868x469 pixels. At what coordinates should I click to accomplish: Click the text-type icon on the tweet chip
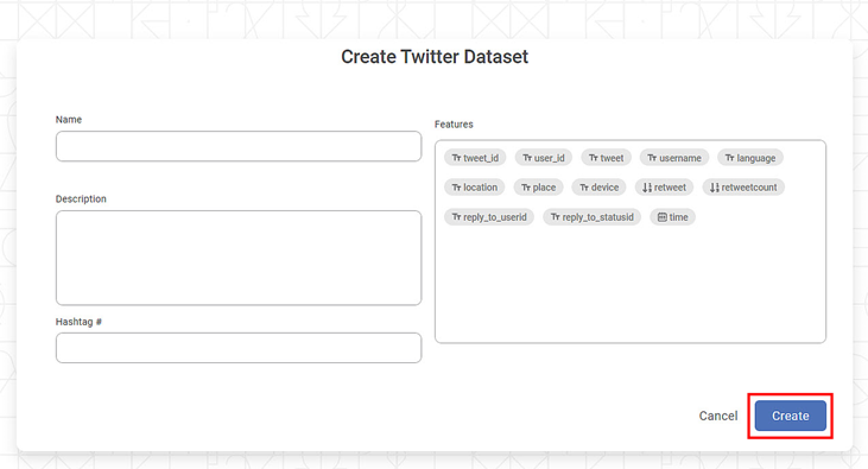pos(593,157)
